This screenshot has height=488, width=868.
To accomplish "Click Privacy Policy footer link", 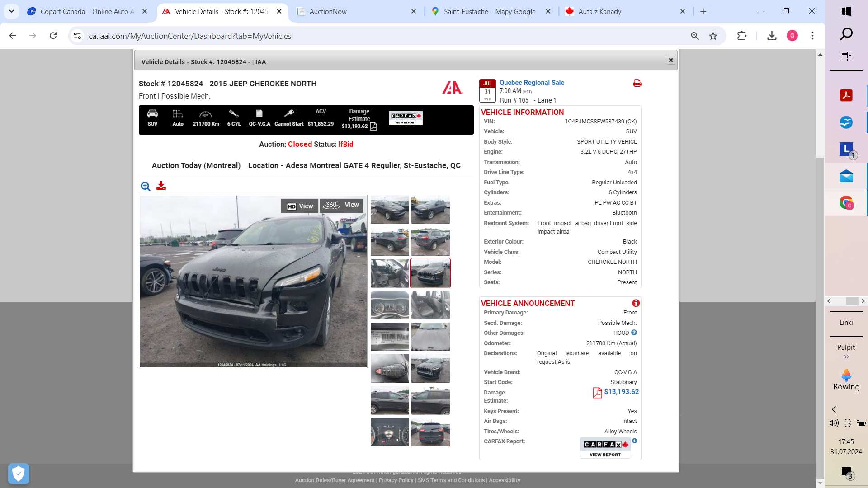I will point(396,480).
